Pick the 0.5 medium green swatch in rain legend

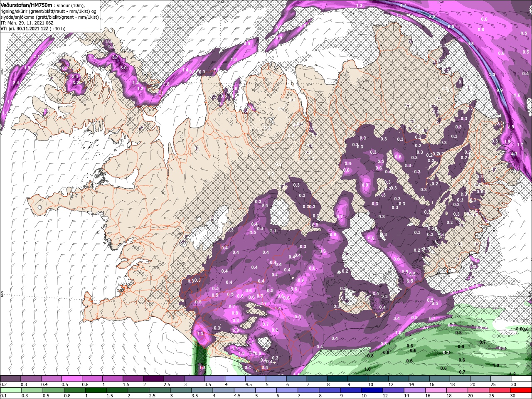coord(53,390)
